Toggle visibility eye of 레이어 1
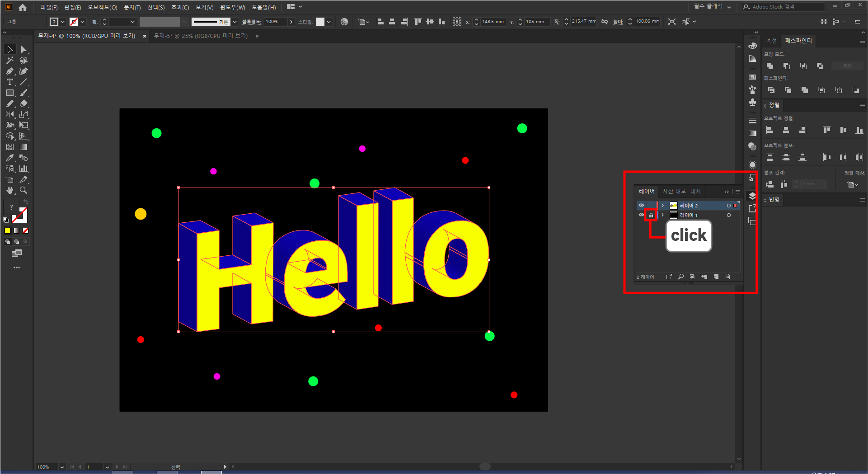Image resolution: width=868 pixels, height=474 pixels. pyautogui.click(x=641, y=215)
